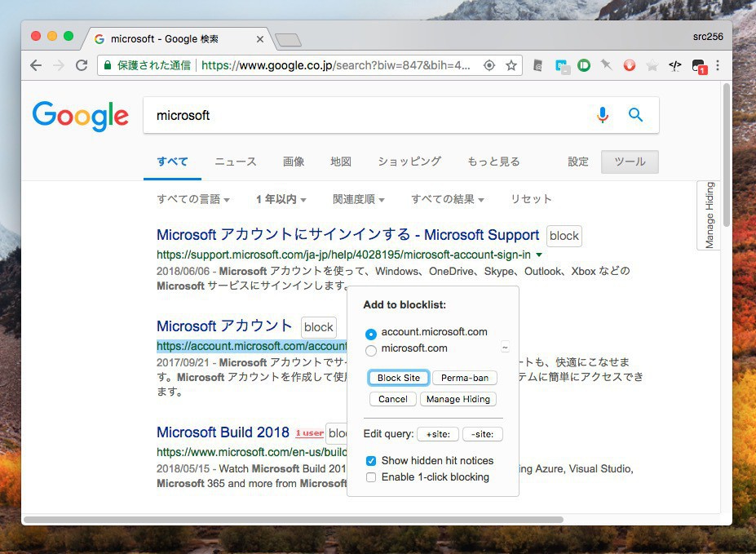Uncheck Show hidden hit notices

point(371,461)
